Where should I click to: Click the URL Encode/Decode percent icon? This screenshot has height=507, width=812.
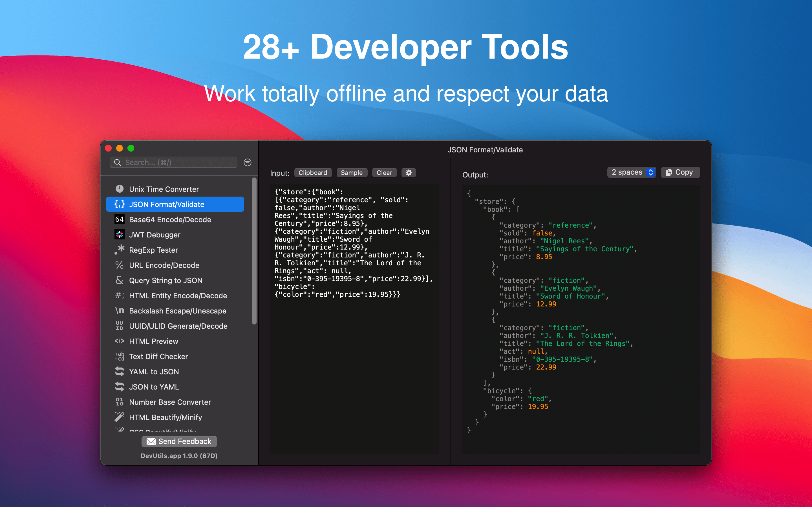[120, 265]
